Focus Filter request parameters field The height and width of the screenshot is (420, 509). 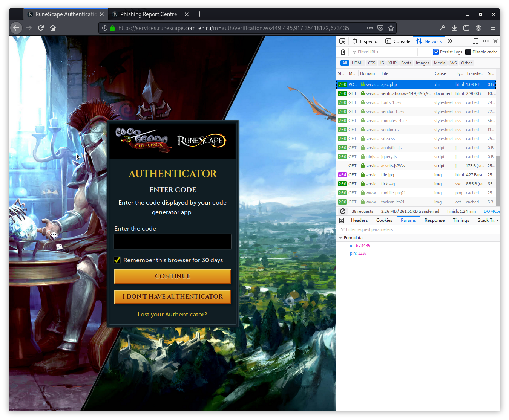(x=419, y=229)
